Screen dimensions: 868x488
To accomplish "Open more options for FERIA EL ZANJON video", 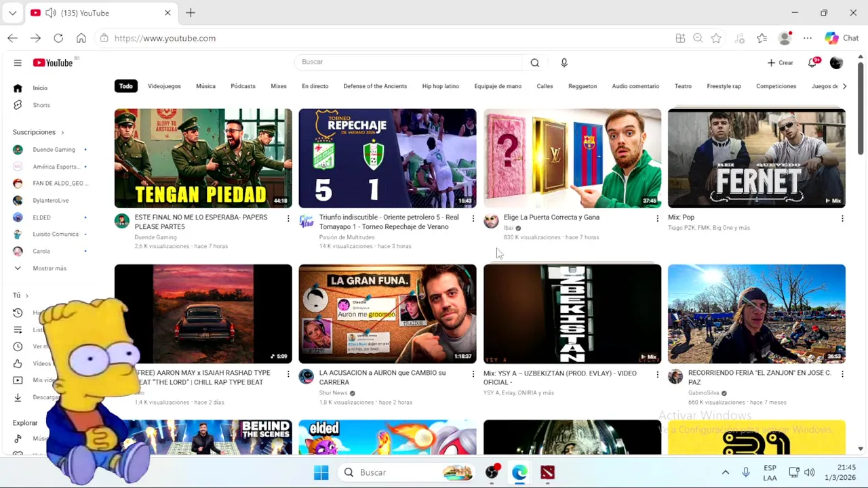I will click(842, 374).
